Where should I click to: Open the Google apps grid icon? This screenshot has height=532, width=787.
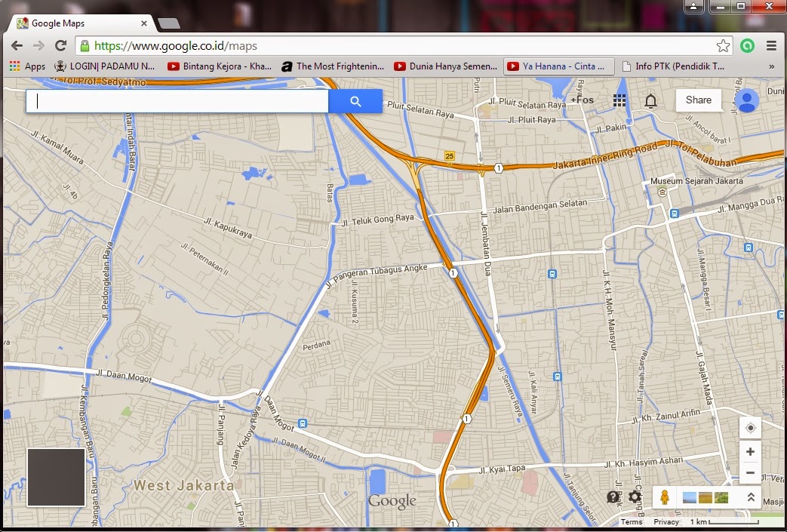coord(619,100)
